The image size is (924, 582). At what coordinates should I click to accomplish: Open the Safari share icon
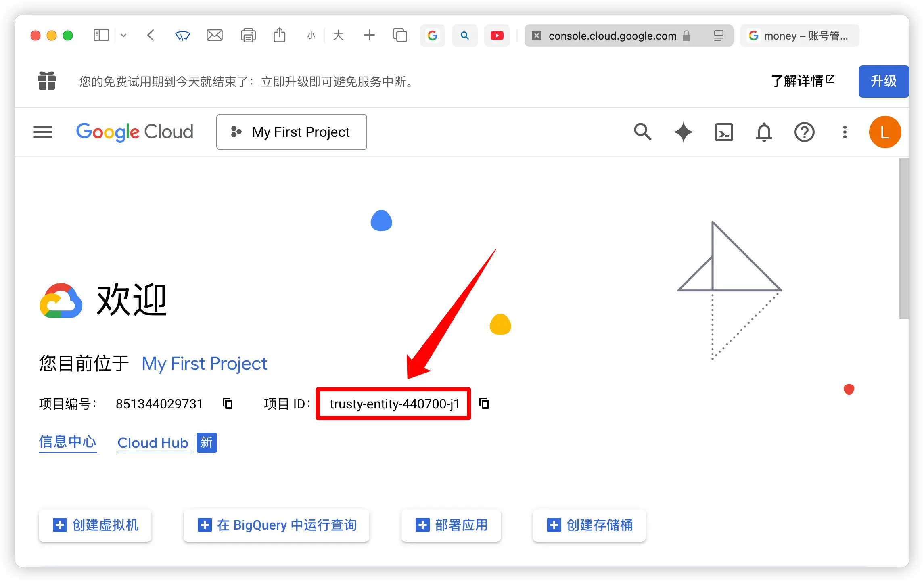[x=279, y=35]
